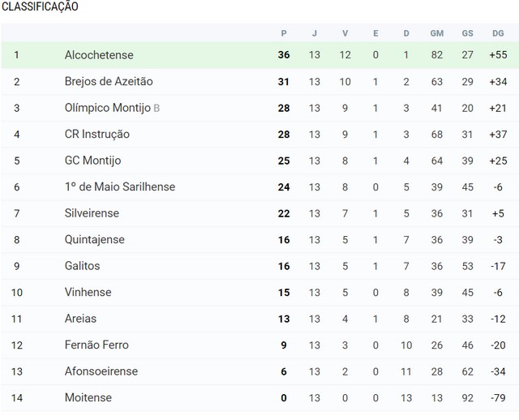The height and width of the screenshot is (420, 519).
Task: Open the GC Montijo team link
Action: pos(92,161)
